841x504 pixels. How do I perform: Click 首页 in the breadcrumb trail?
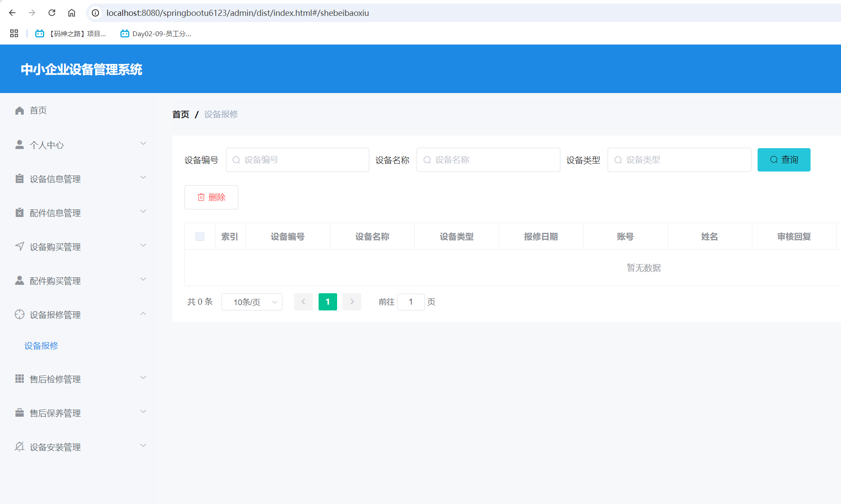coord(180,114)
